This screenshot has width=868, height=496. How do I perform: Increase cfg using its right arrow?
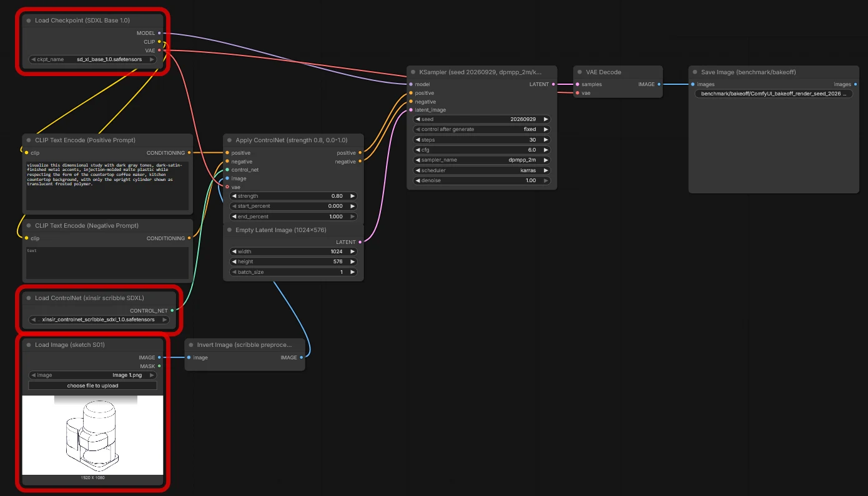[546, 150]
